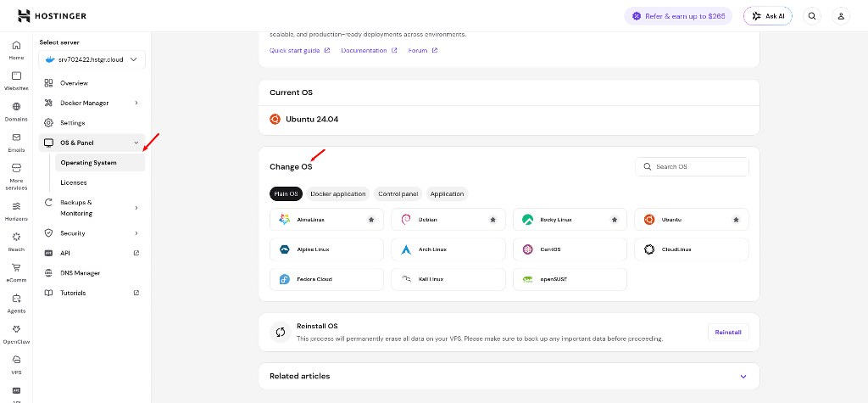The image size is (868, 403).
Task: Click the Reinstall button
Action: pyautogui.click(x=728, y=333)
